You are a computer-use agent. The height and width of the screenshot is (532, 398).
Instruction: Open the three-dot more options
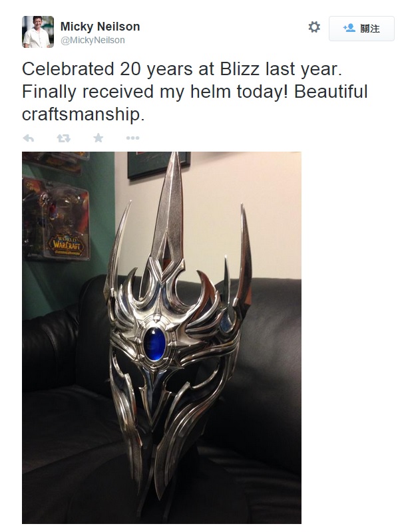tap(132, 138)
